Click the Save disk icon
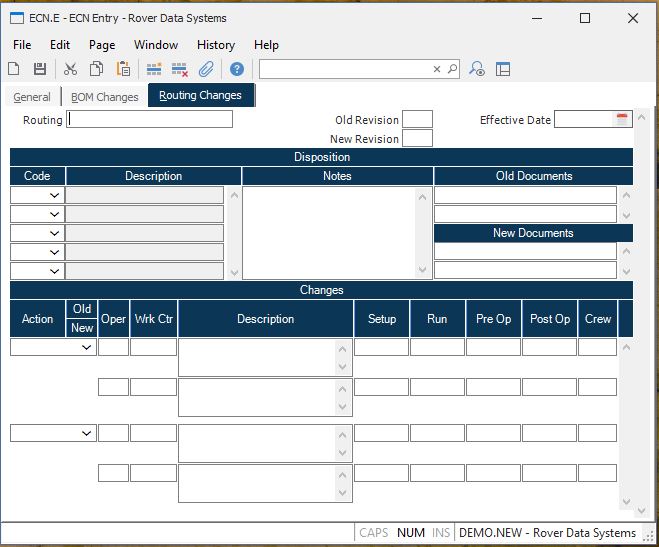Viewport: 659px width, 547px height. click(x=40, y=69)
